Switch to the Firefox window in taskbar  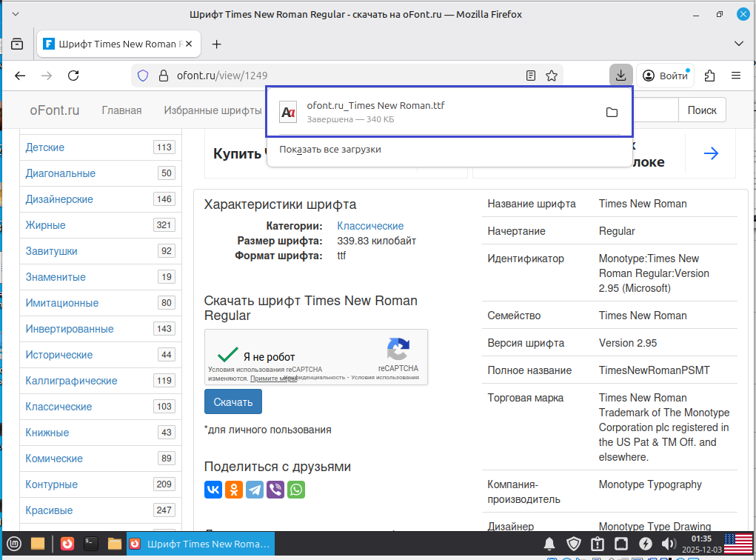(201, 544)
